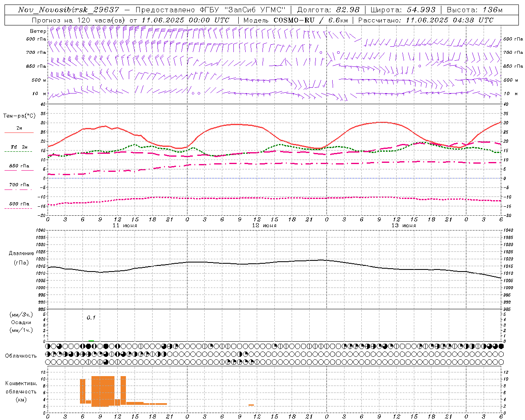Click the Тем-ра(°C) panel label
This screenshot has width=525, height=420.
click(x=19, y=116)
